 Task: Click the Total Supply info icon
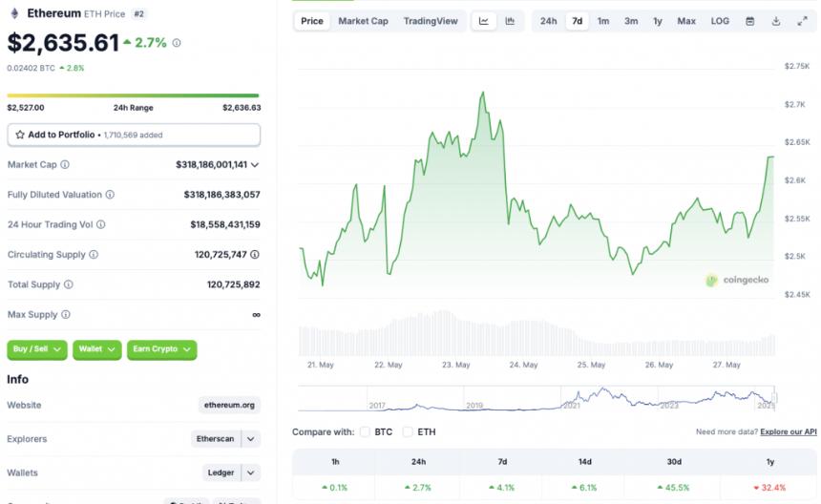pos(68,285)
